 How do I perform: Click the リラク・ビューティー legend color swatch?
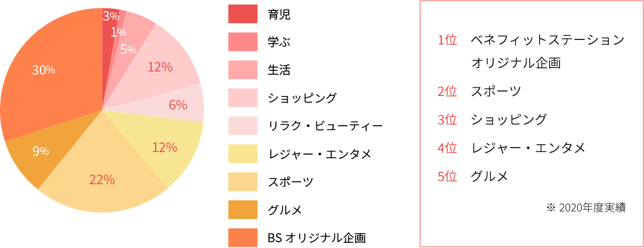(243, 126)
